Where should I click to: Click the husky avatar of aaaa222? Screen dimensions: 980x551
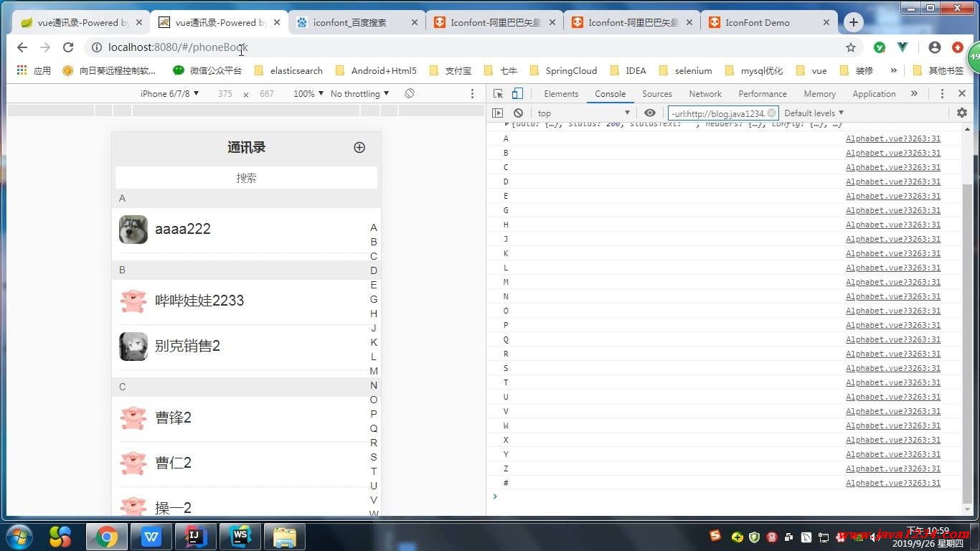pyautogui.click(x=133, y=230)
